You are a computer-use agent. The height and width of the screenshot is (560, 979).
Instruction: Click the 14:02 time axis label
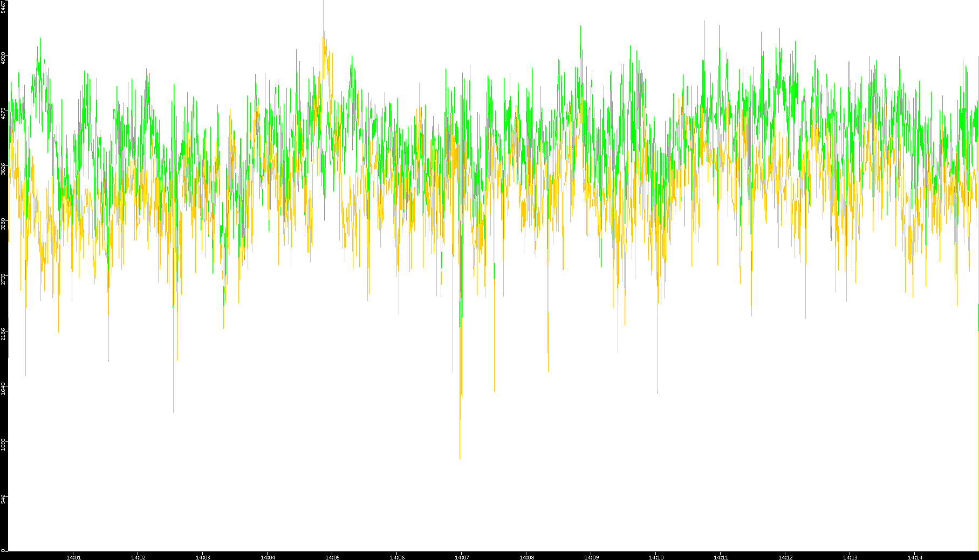pos(138,557)
